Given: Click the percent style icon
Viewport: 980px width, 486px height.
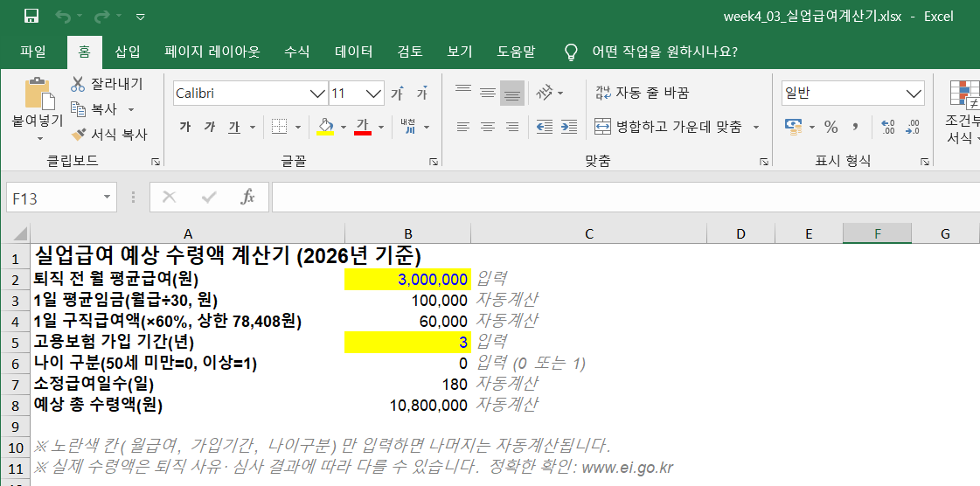Looking at the screenshot, I should [831, 127].
